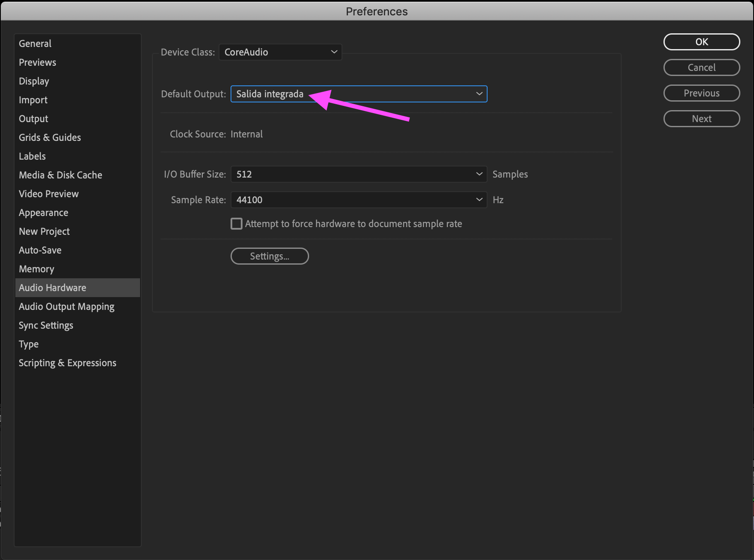754x560 pixels.
Task: Open the Video Preview settings
Action: pos(48,193)
